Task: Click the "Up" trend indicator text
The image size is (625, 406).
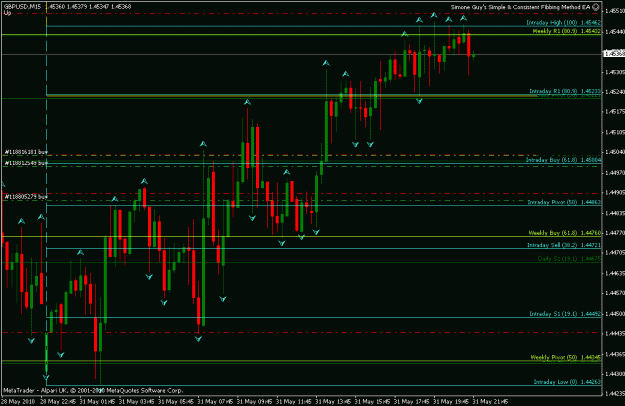Action: point(7,13)
